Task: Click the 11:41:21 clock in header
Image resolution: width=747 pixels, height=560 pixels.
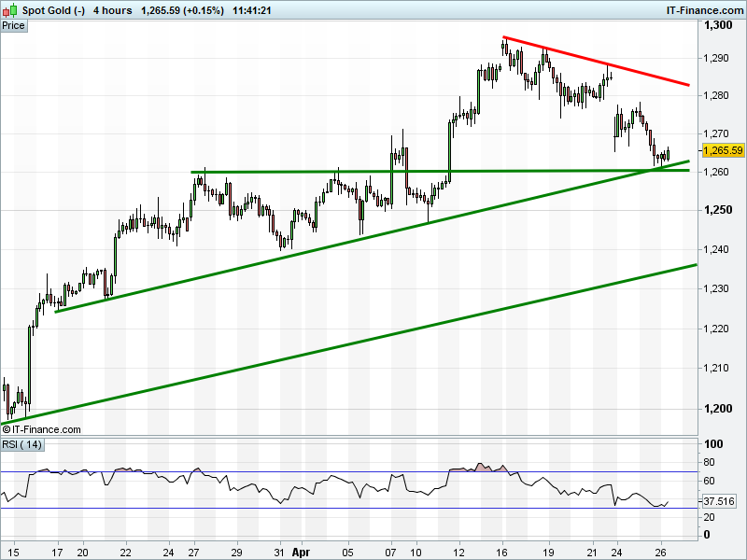Action: pos(251,10)
